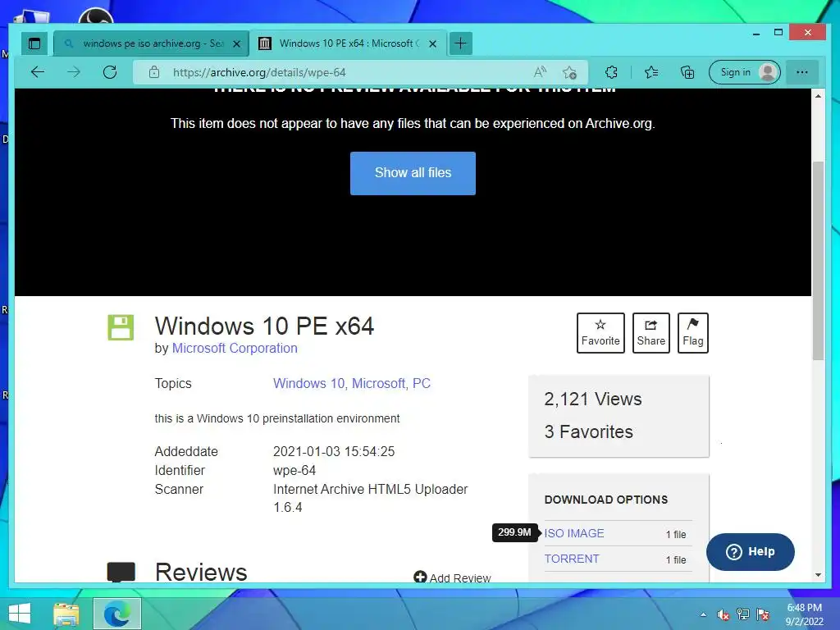View site information lock icon
The height and width of the screenshot is (630, 840).
[154, 72]
